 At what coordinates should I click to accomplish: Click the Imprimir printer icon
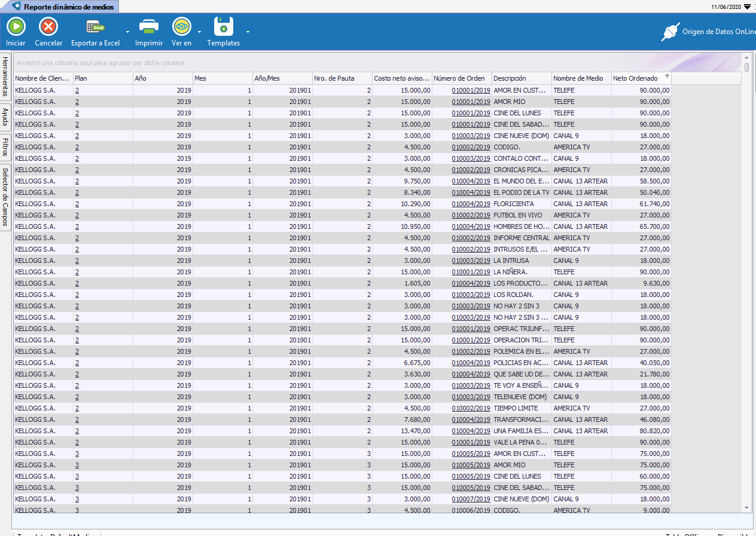149,27
